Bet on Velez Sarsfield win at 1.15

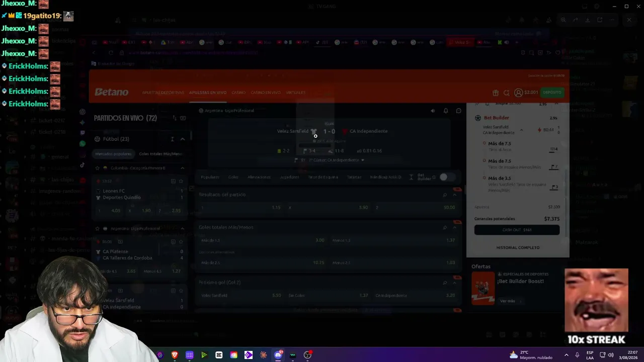(240, 207)
